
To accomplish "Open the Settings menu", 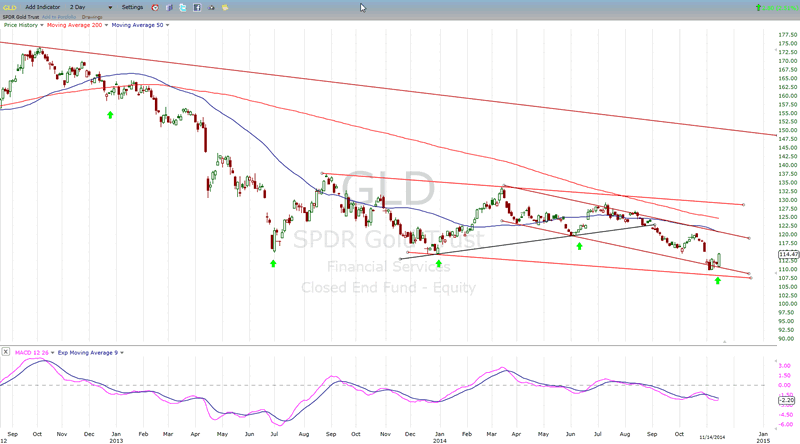I will (x=132, y=7).
